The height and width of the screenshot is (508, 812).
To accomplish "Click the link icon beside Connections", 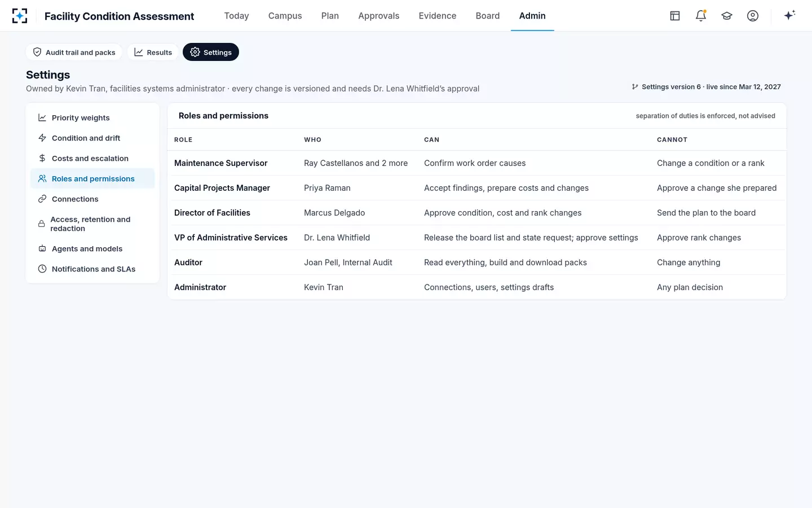I will click(x=42, y=199).
